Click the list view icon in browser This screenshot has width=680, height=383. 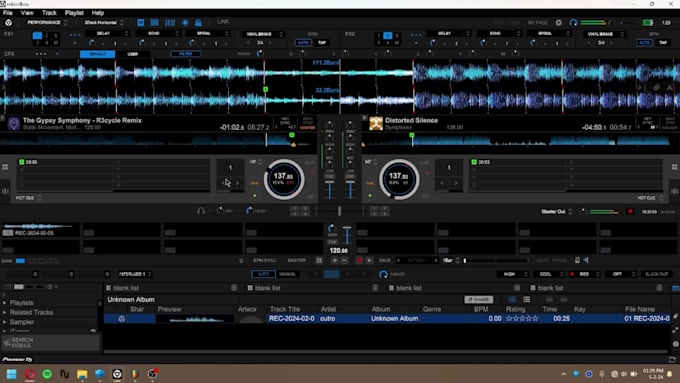coord(526,299)
